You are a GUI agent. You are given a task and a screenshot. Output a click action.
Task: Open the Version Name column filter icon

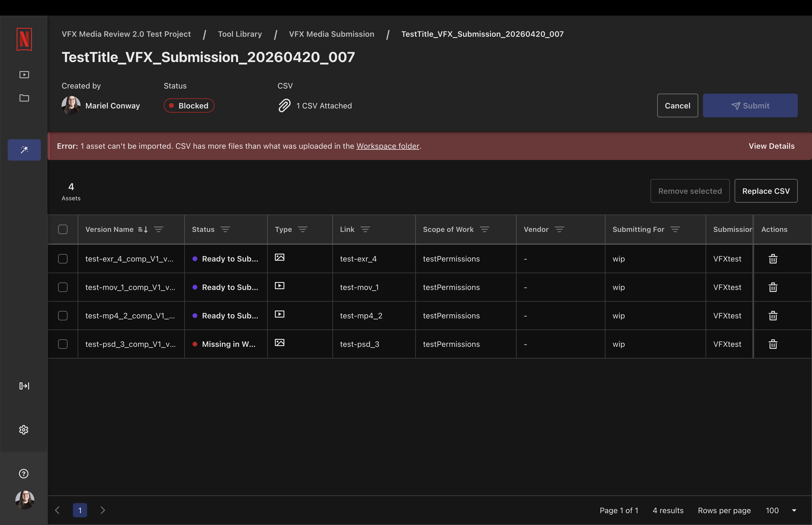(158, 230)
